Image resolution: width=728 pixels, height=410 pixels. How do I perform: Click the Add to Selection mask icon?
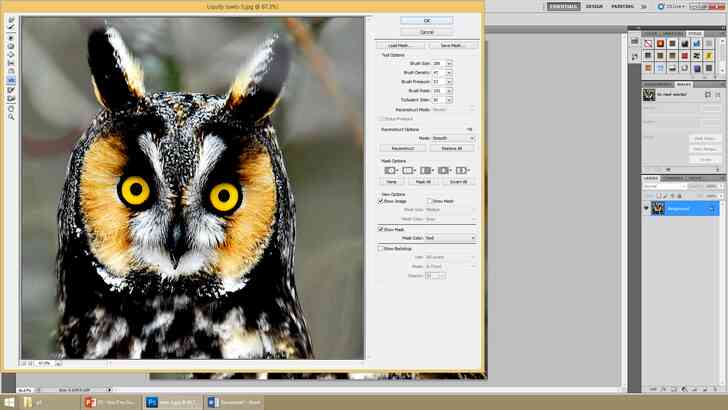point(408,170)
